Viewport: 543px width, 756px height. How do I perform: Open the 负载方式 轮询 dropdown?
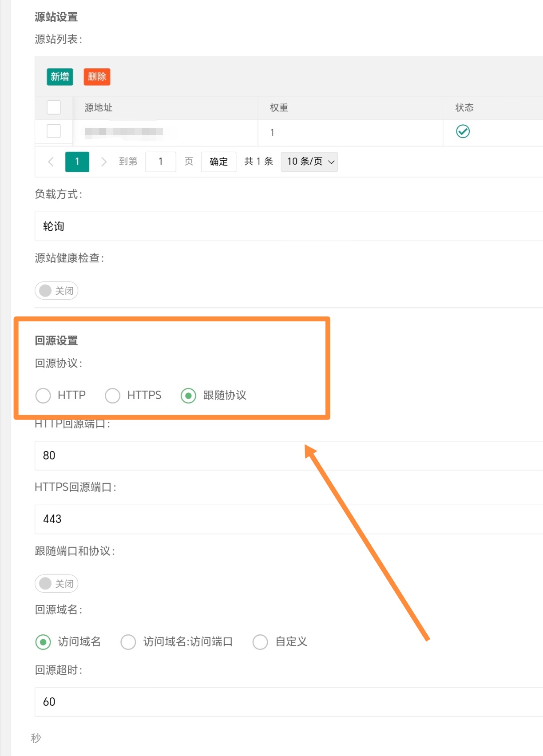tap(289, 226)
